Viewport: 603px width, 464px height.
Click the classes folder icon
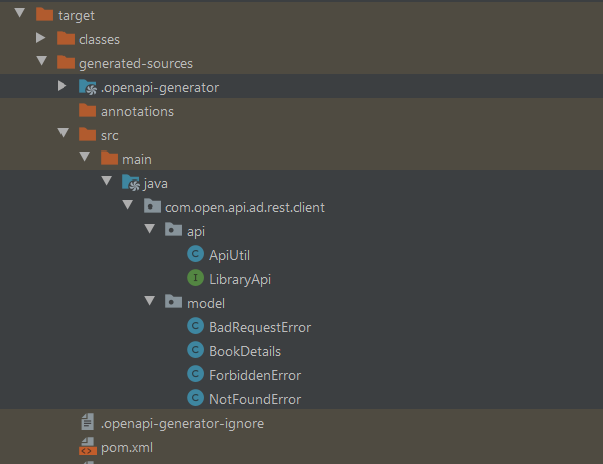coord(66,38)
